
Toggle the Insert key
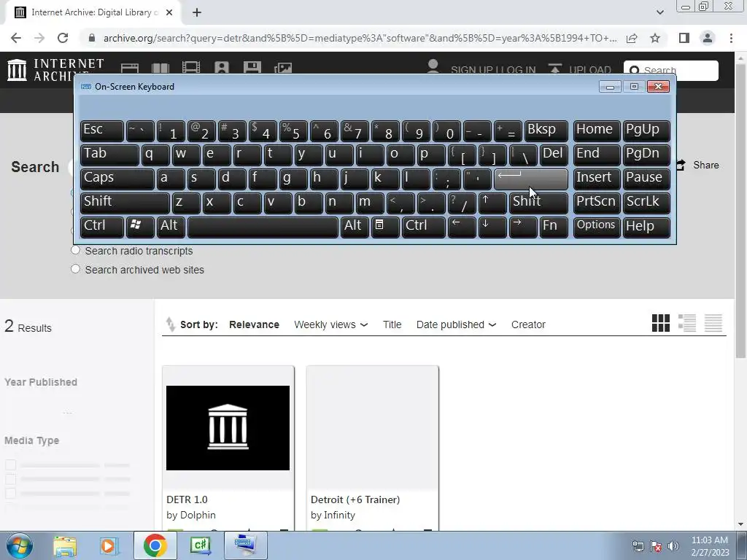point(597,179)
